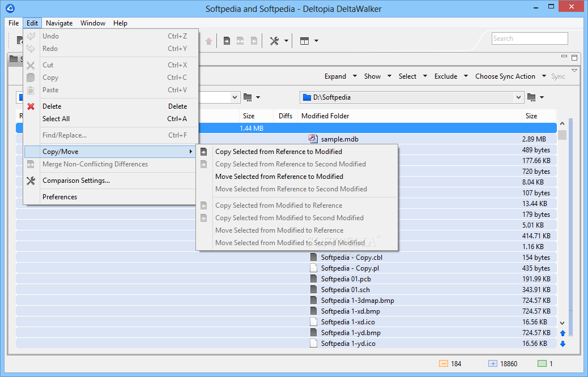Screen dimensions: 588x377
Task: Click the red Delete X icon
Action: point(31,106)
